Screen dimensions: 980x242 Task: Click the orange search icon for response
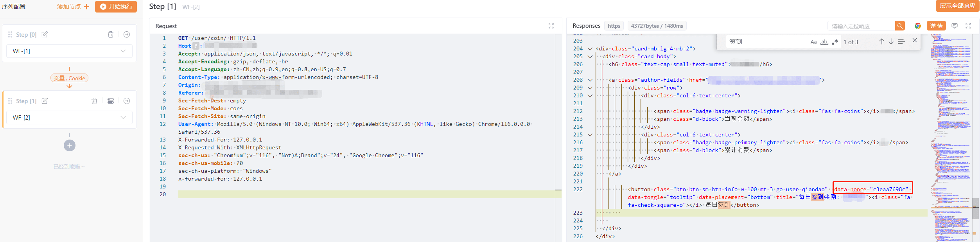click(x=900, y=26)
